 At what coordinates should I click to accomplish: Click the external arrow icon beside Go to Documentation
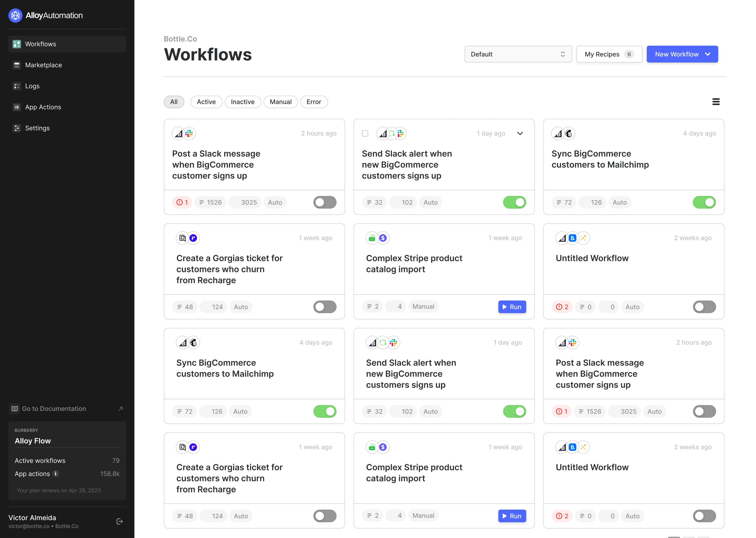click(x=121, y=409)
